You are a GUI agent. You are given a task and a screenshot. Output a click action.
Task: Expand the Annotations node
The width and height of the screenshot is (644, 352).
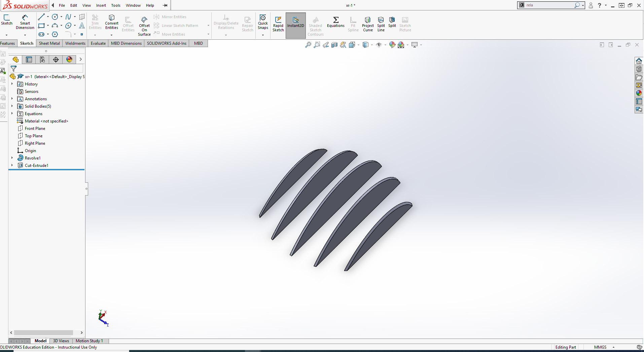click(x=12, y=99)
